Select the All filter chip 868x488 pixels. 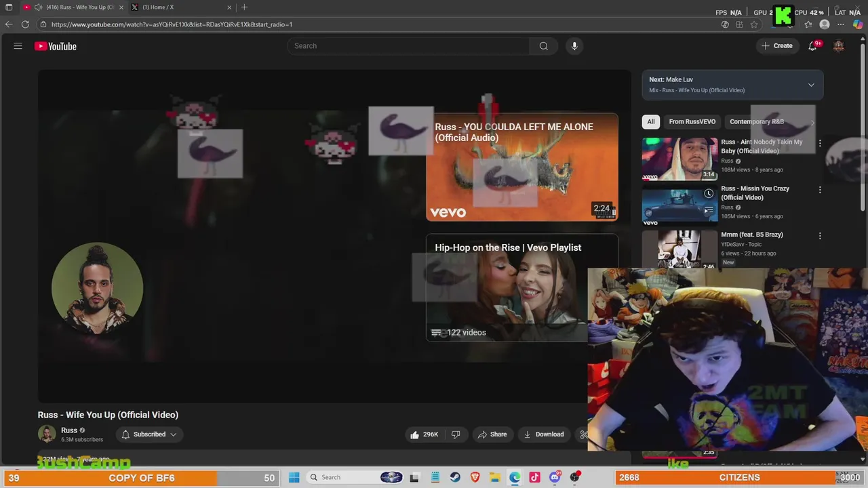[651, 122]
